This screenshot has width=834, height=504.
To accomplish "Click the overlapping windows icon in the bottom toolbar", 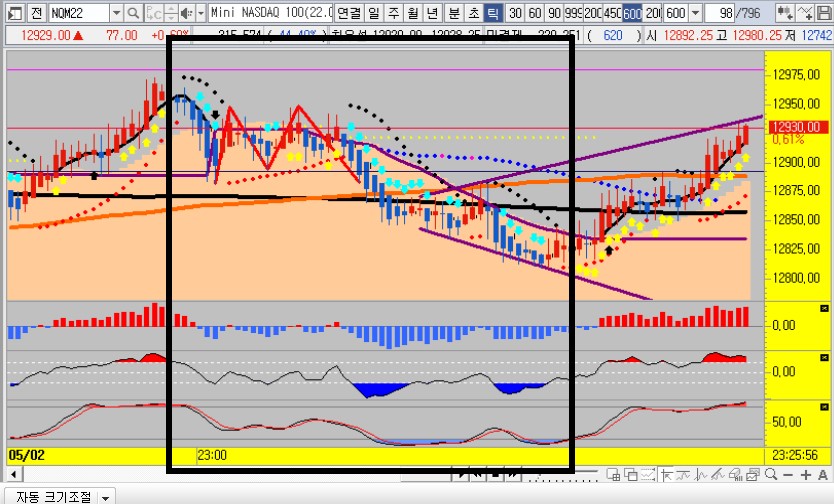I will tap(631, 474).
